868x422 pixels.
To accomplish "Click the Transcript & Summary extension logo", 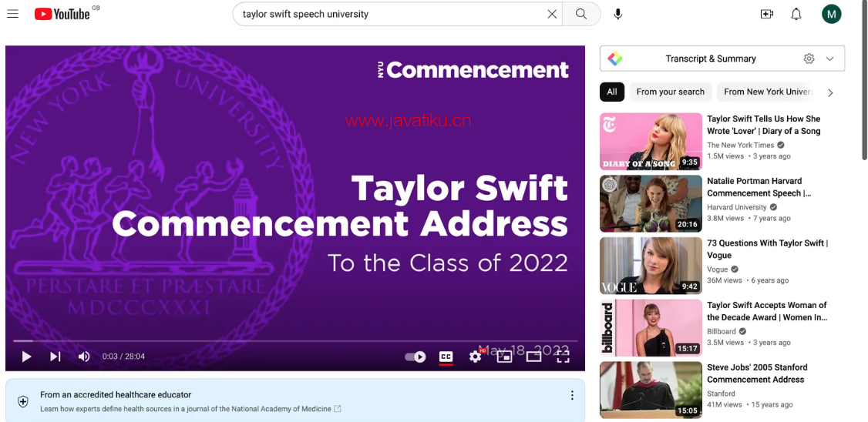I will [x=614, y=59].
